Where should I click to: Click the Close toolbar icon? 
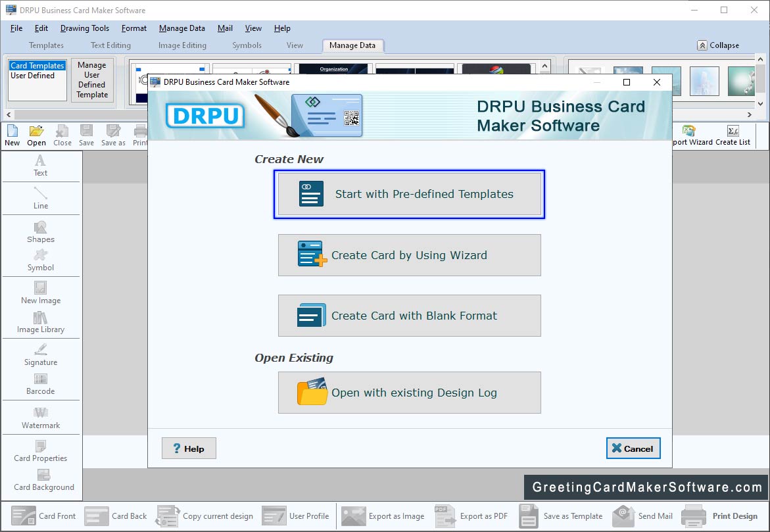[62, 135]
